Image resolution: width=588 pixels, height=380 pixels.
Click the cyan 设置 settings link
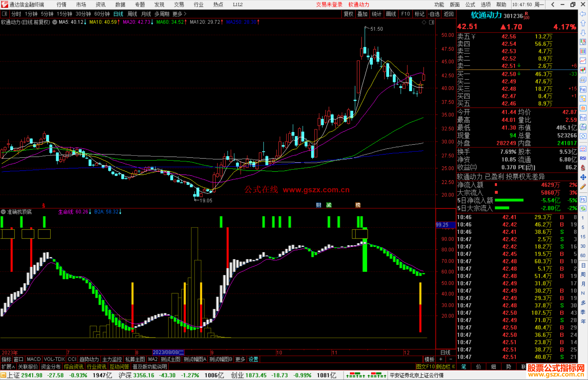[x=253, y=359]
